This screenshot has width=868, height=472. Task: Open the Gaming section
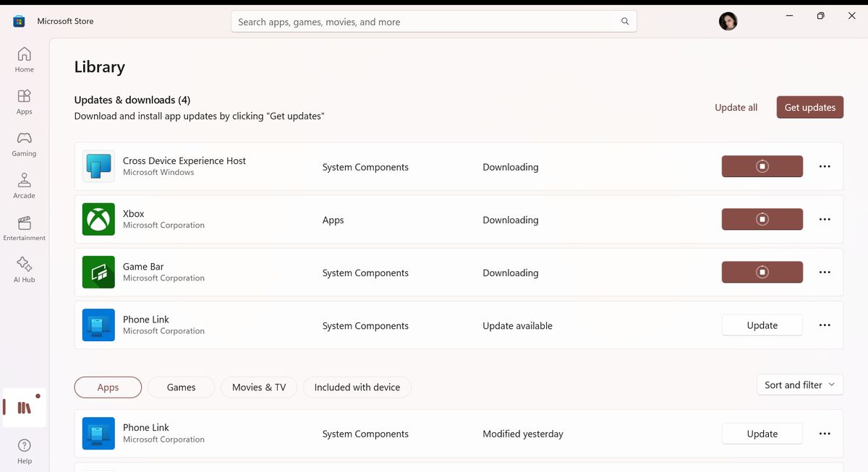pyautogui.click(x=24, y=144)
